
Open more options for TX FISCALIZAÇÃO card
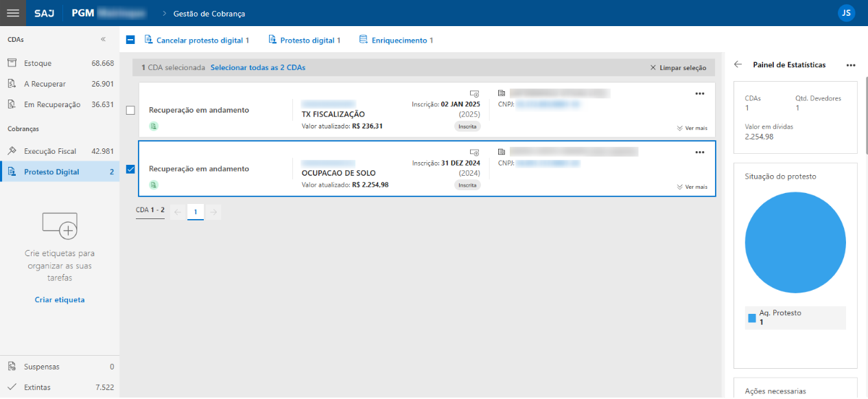click(x=700, y=93)
